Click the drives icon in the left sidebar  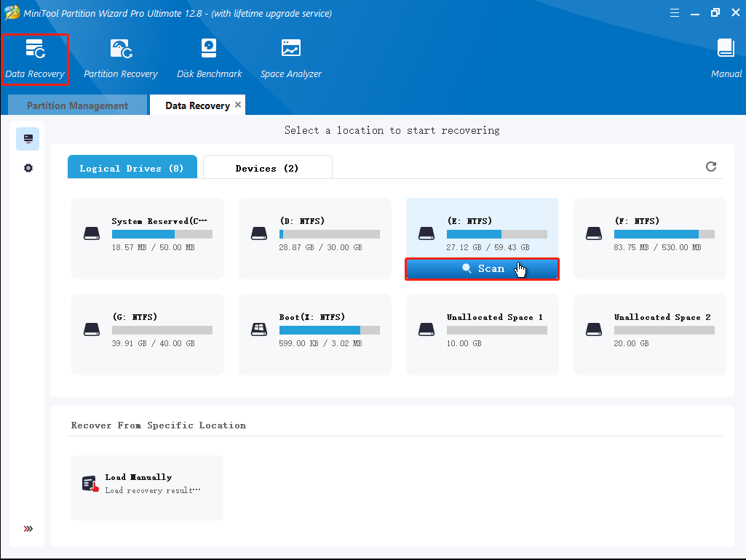pos(28,138)
